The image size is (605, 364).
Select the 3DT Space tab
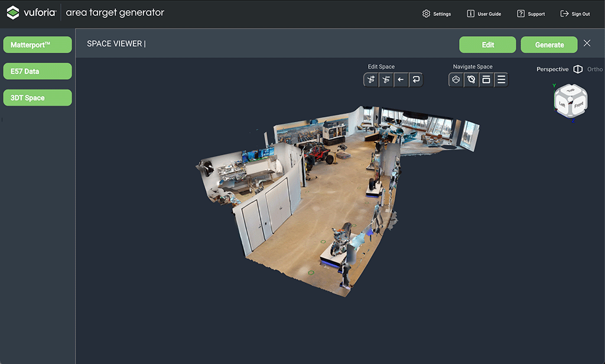[37, 98]
